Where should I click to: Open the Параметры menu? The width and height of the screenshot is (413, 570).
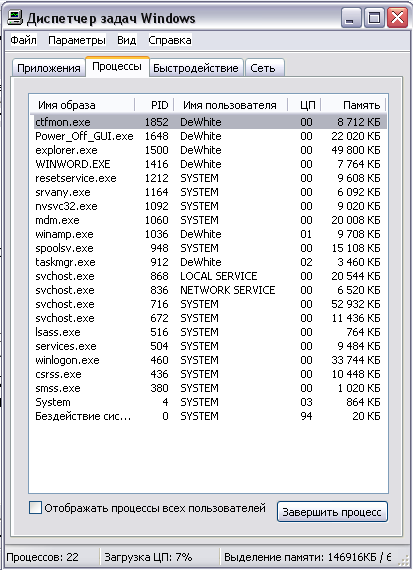[77, 40]
